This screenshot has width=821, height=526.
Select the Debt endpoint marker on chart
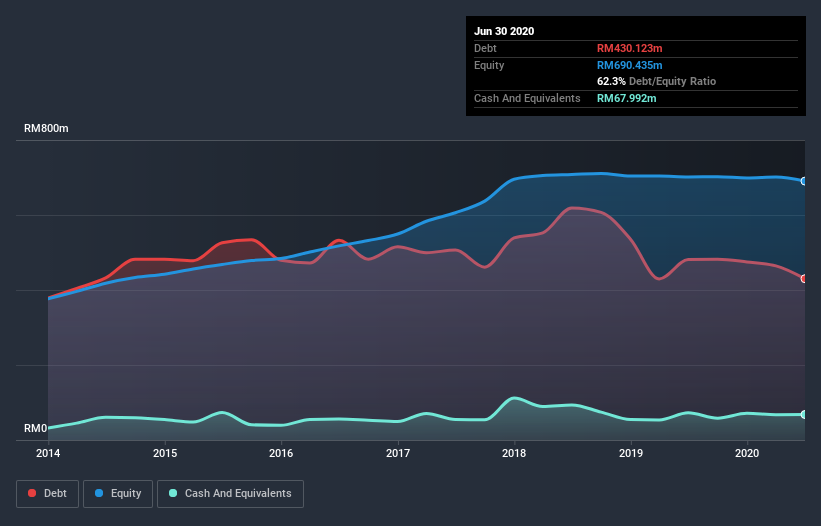click(804, 279)
